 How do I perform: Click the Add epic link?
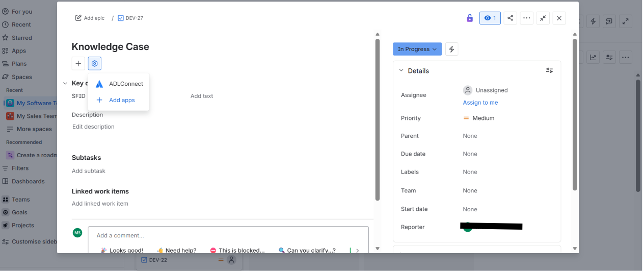[90, 18]
